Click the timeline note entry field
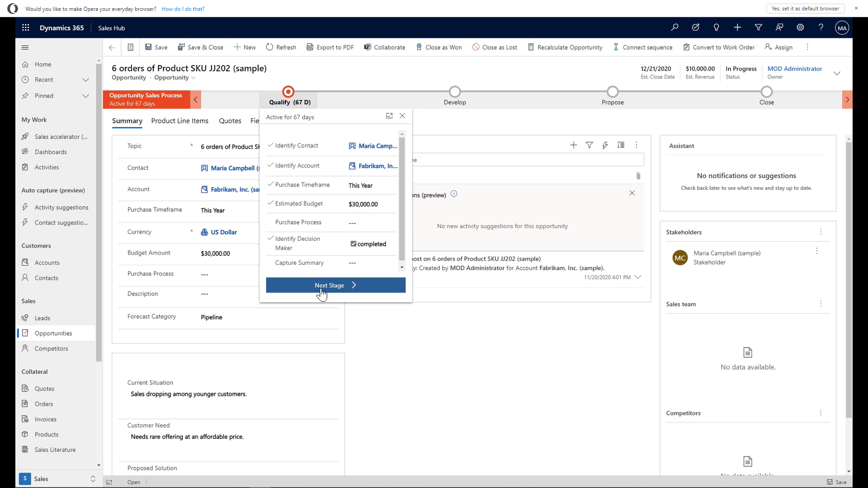Image resolution: width=868 pixels, height=488 pixels. pyautogui.click(x=528, y=160)
